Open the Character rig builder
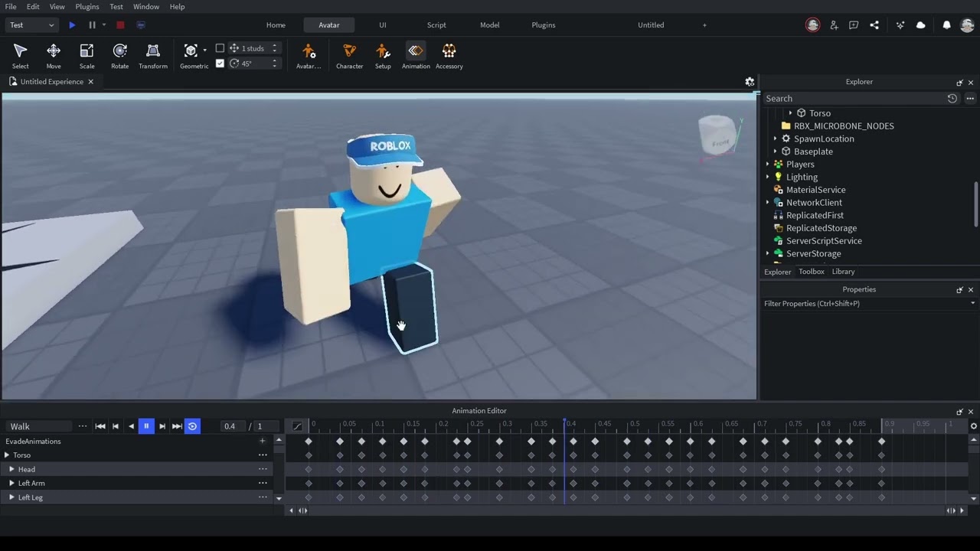Image resolution: width=980 pixels, height=551 pixels. coord(349,56)
